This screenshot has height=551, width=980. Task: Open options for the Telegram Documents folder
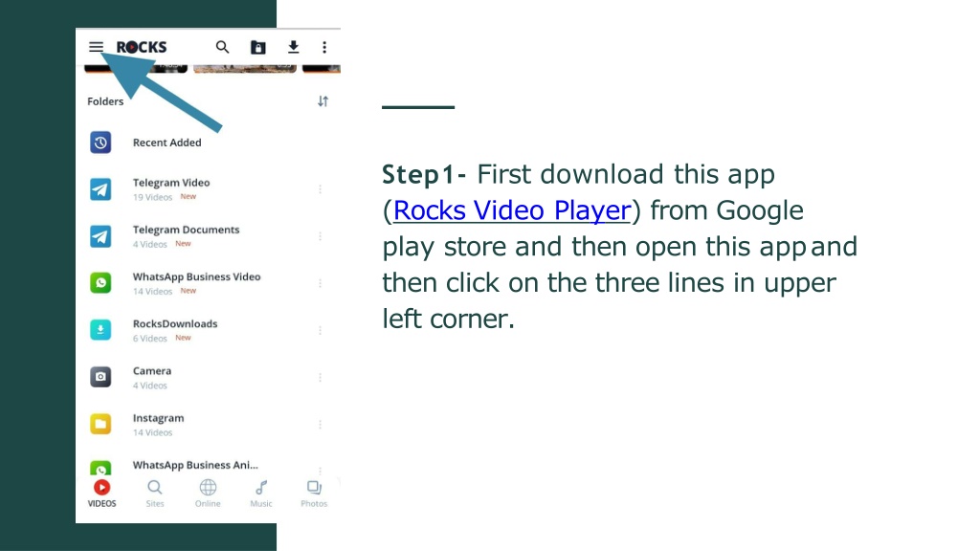(x=320, y=236)
